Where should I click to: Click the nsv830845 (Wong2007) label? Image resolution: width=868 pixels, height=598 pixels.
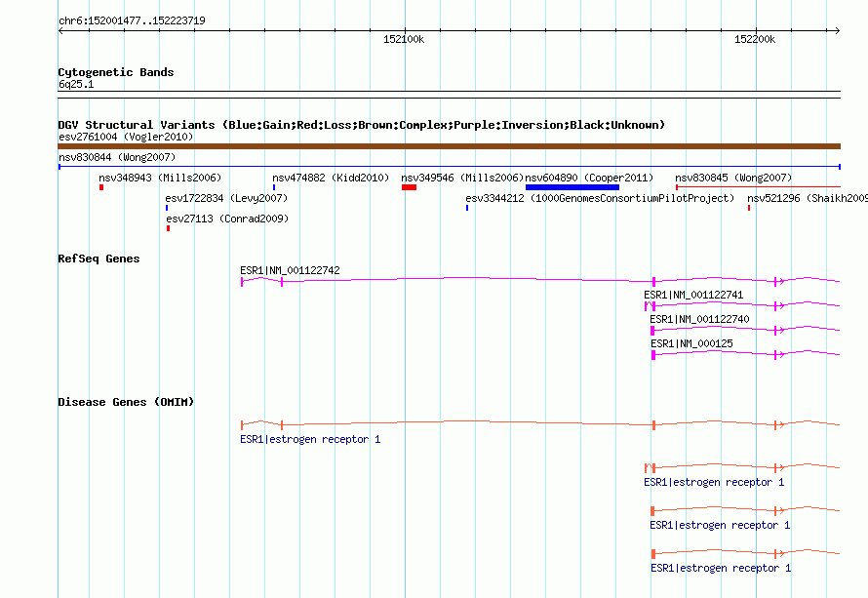click(x=733, y=178)
